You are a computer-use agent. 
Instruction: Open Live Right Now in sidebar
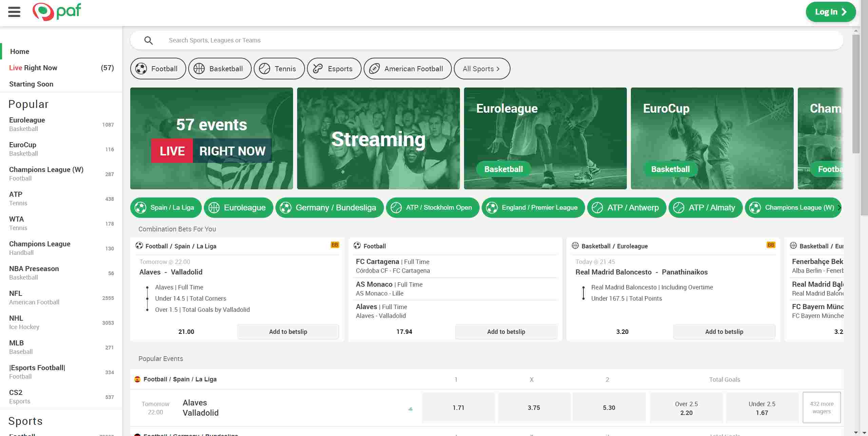click(x=61, y=68)
